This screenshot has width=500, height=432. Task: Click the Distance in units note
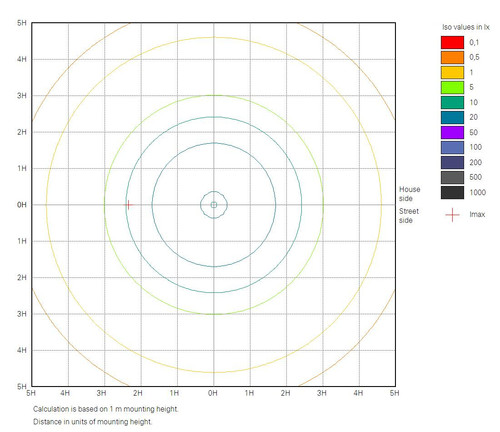(92, 422)
